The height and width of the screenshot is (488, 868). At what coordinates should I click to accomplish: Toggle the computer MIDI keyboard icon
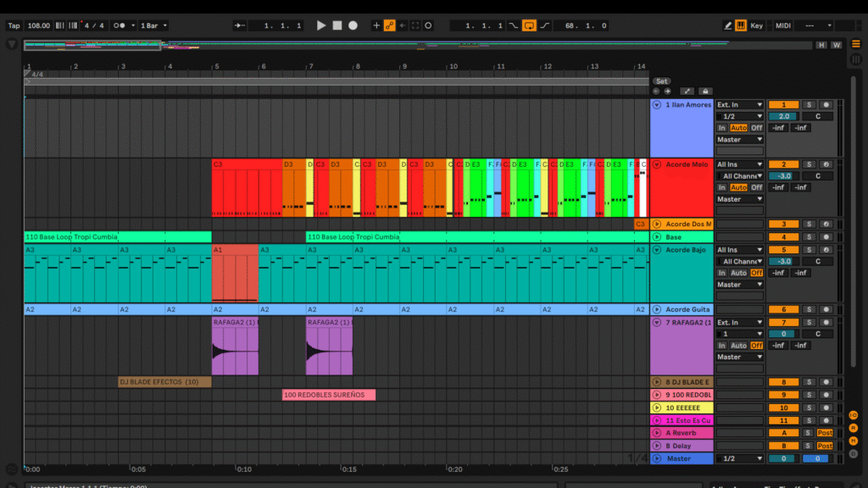[x=741, y=25]
